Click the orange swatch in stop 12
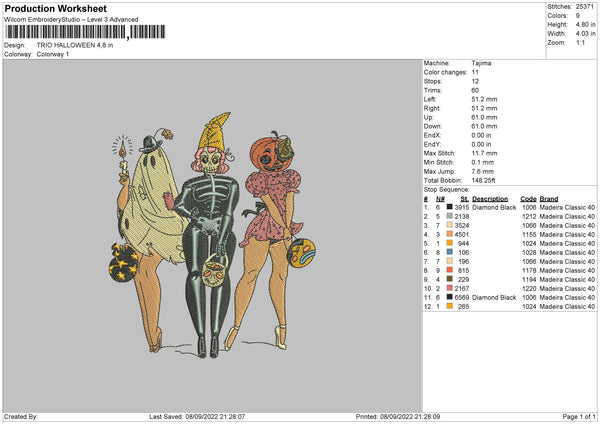Screen dimensions: 600x424 (448, 306)
